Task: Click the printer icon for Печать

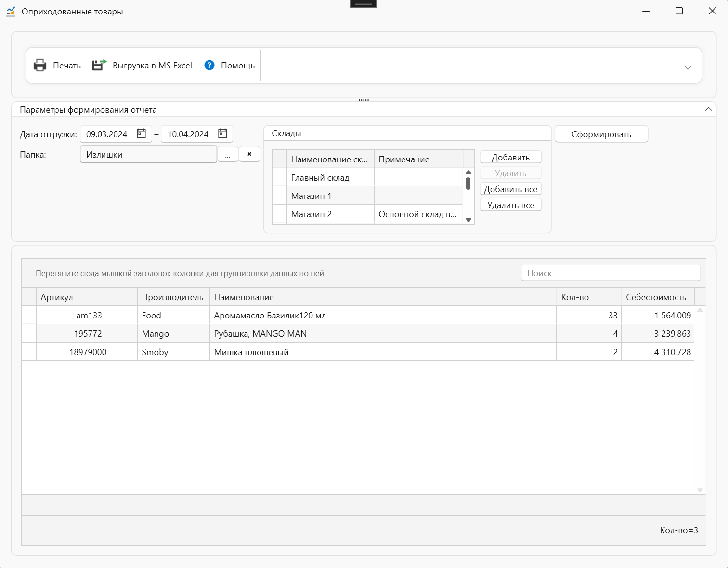Action: 40,65
